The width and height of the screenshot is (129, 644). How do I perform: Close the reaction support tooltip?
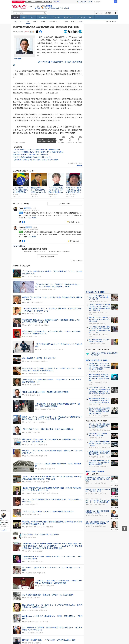point(55,140)
